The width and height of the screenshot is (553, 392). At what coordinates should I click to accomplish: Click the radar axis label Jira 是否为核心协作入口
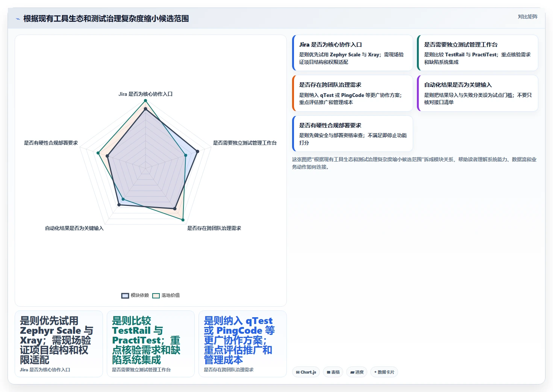pyautogui.click(x=145, y=94)
